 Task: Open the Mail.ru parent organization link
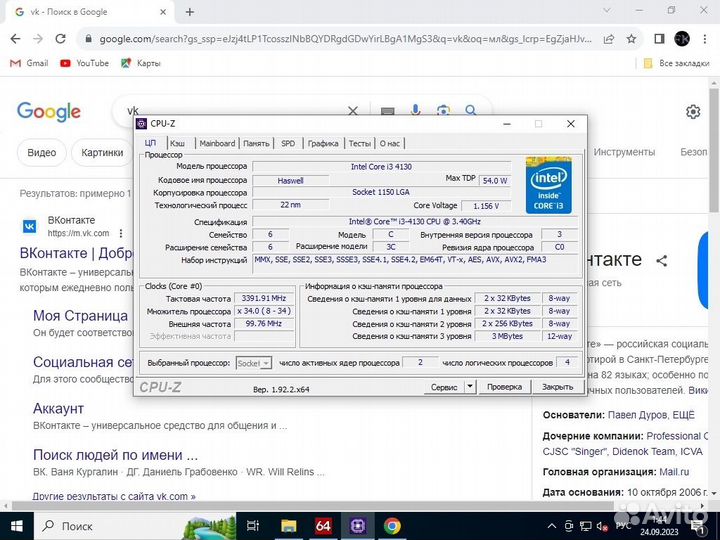[x=674, y=472]
